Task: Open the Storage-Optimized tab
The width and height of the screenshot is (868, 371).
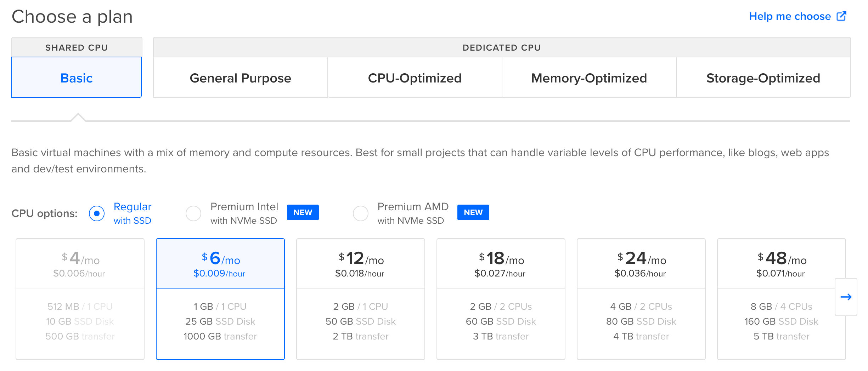Action: [x=763, y=78]
